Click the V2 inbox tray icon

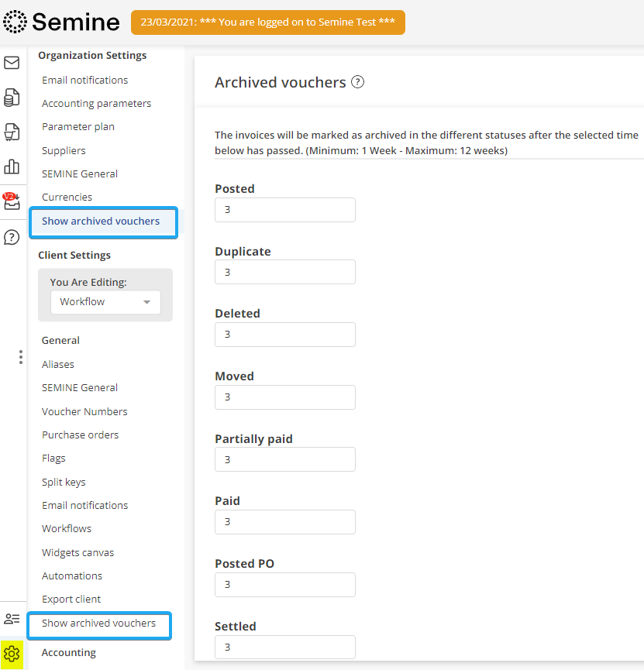point(12,202)
